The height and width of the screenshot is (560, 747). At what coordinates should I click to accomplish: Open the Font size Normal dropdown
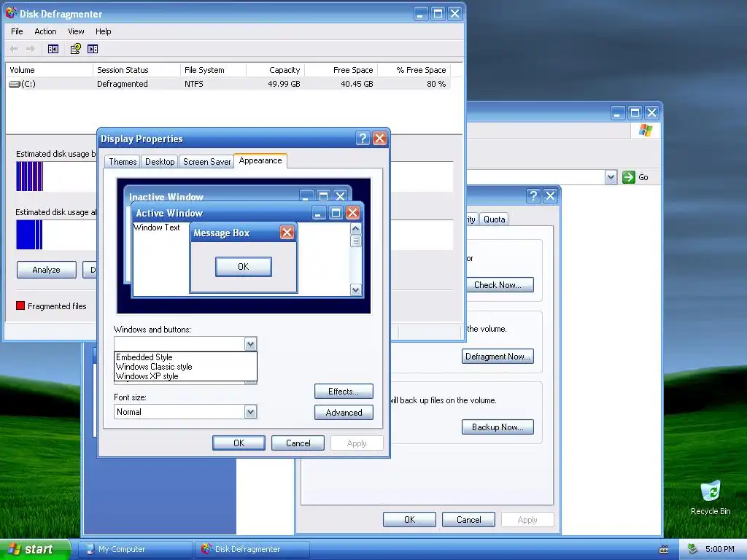(x=185, y=412)
